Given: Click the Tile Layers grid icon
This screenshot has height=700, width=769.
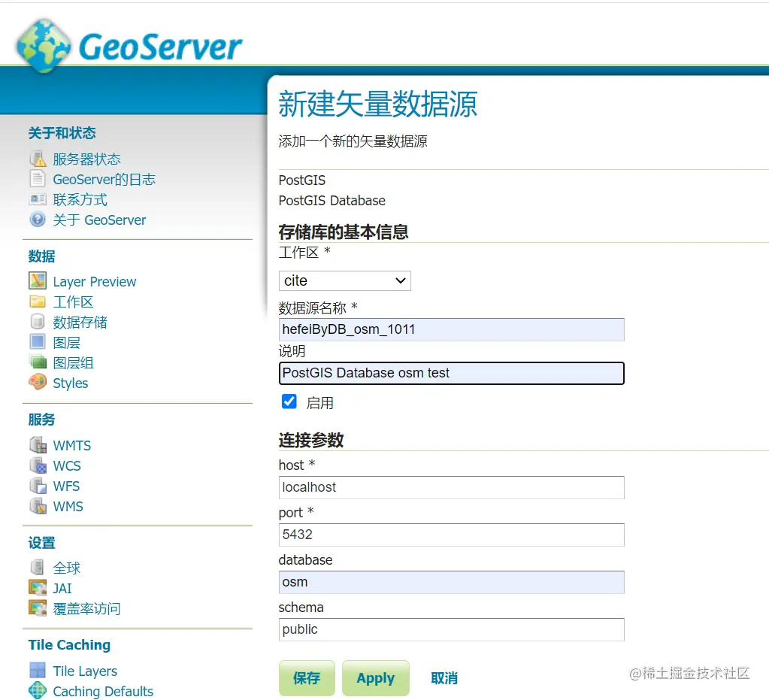Looking at the screenshot, I should pos(38,670).
